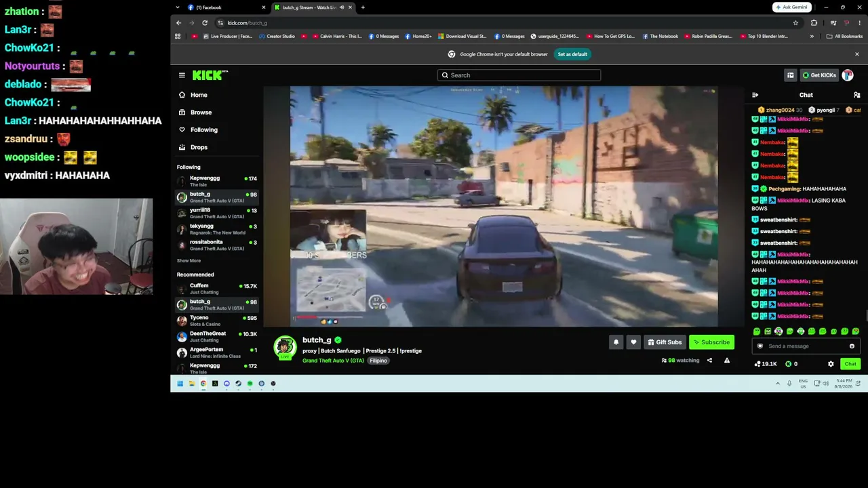Image resolution: width=868 pixels, height=488 pixels.
Task: Open the recommended ArgeePortem channel
Action: tap(217, 352)
